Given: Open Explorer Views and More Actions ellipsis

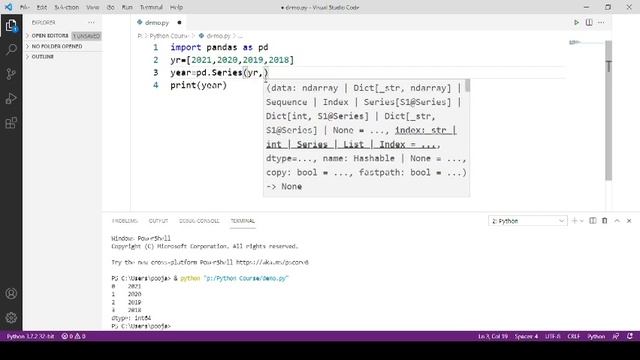Looking at the screenshot, I should point(91,22).
